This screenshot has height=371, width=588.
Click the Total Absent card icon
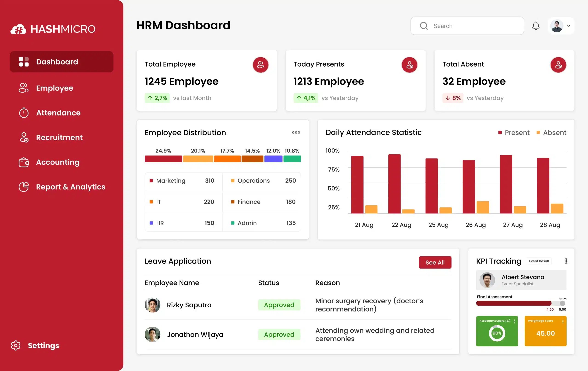tap(558, 65)
